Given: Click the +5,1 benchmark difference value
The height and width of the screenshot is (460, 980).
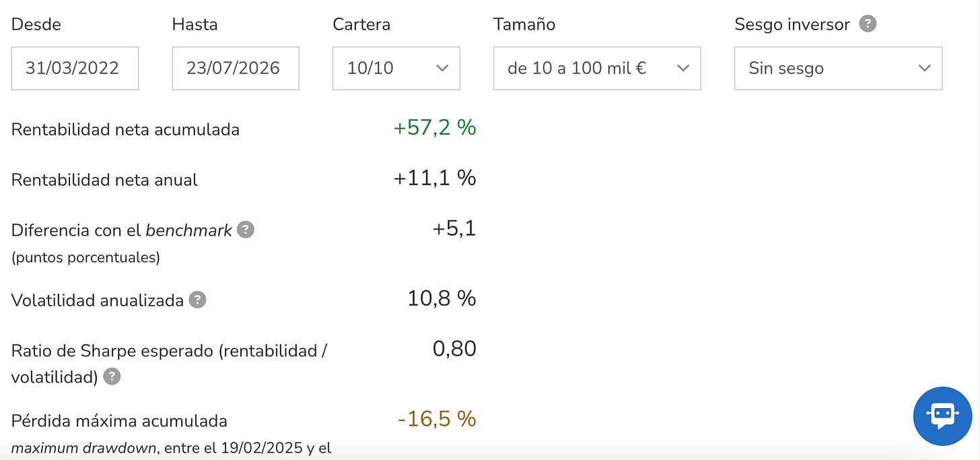Looking at the screenshot, I should point(454,229).
